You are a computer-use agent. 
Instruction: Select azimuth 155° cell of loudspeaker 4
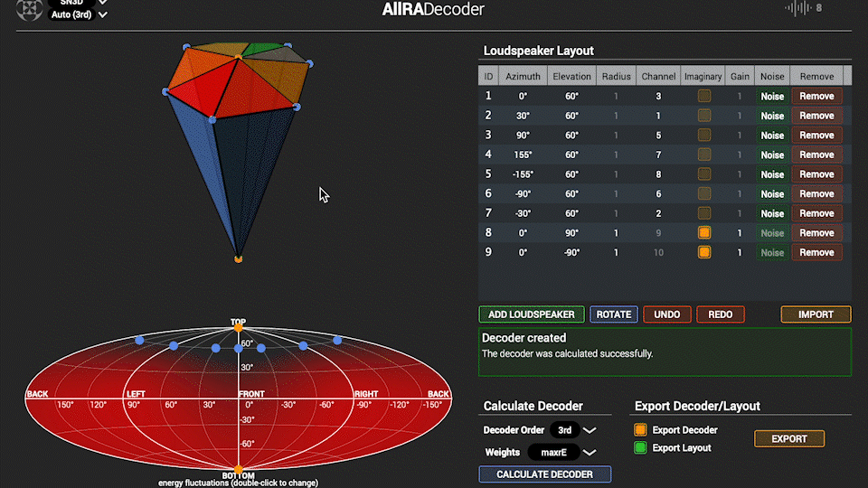pos(524,155)
